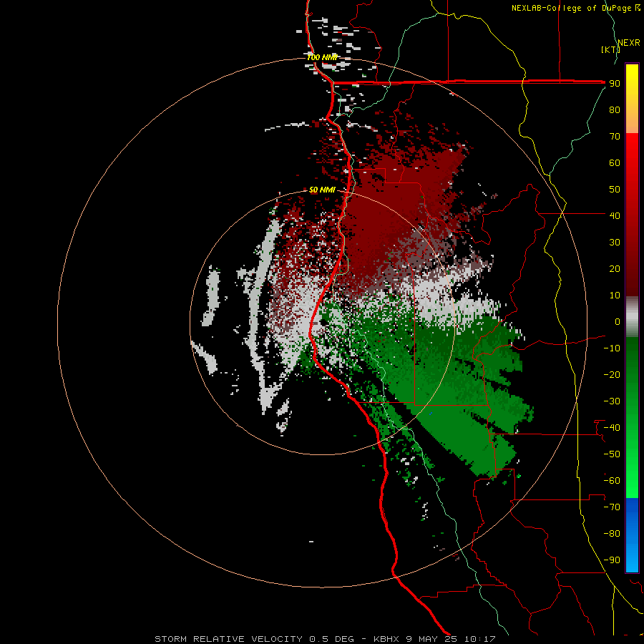Click the 0.5 DEG elevation text

pyautogui.click(x=331, y=639)
